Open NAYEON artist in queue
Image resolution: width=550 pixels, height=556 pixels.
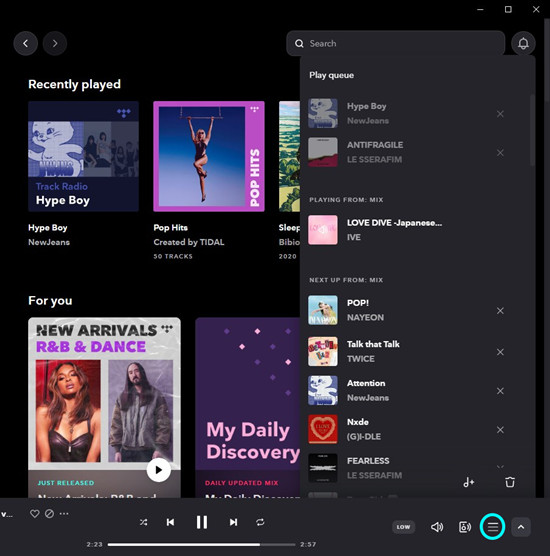[365, 317]
